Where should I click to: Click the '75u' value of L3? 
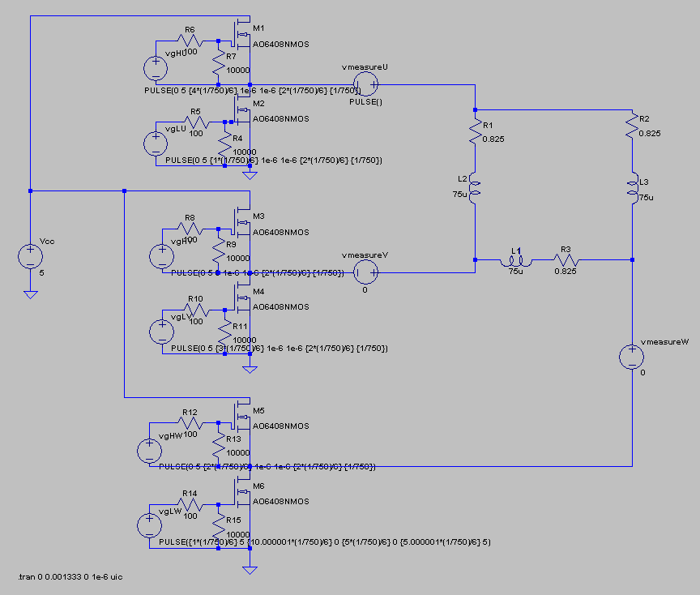coord(646,198)
